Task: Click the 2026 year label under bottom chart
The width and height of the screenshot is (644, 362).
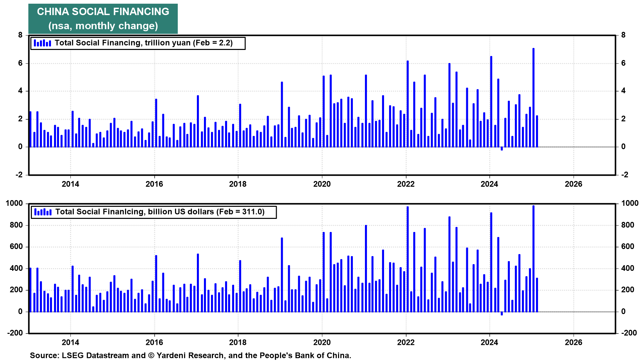Action: click(573, 342)
